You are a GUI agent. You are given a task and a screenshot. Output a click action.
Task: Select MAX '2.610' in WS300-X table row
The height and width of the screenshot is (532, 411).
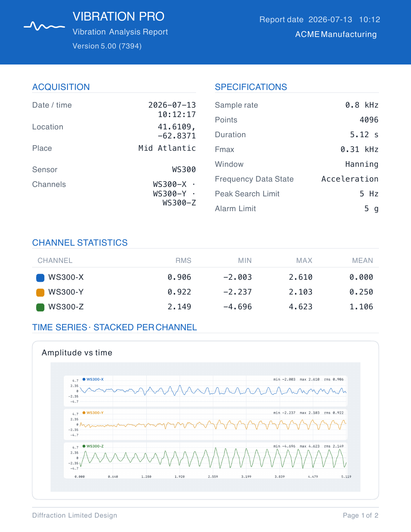coord(300,277)
